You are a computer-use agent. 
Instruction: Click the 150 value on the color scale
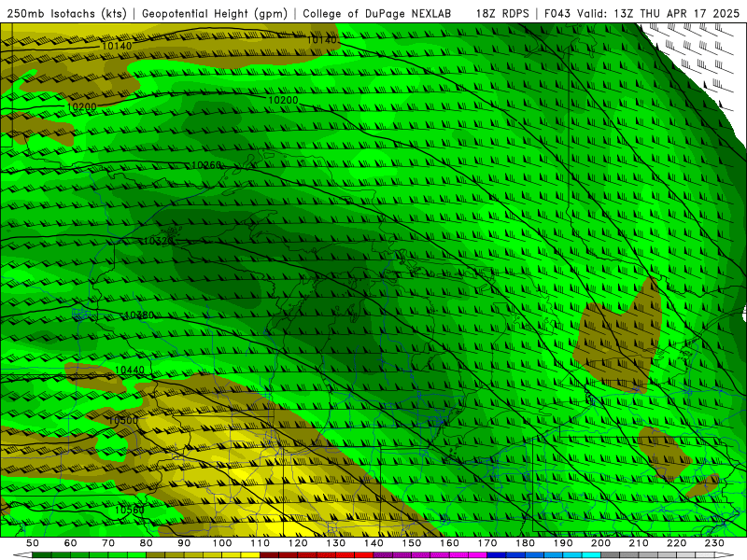tap(412, 543)
